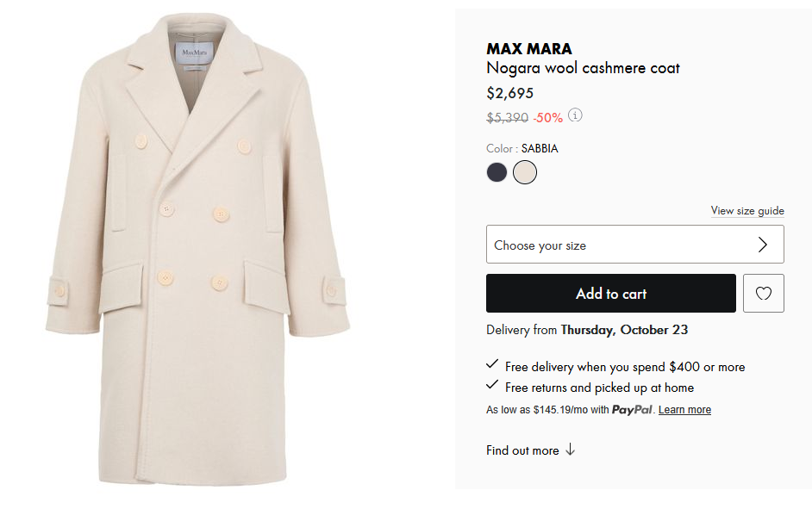Click the right chevron in the size selector
The height and width of the screenshot is (515, 812).
(x=762, y=245)
